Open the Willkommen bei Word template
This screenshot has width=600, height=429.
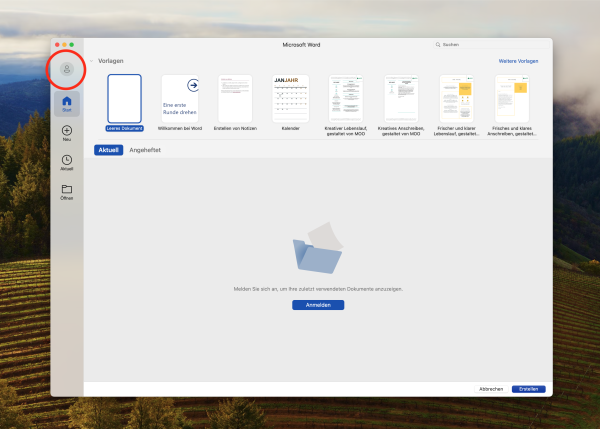point(180,99)
